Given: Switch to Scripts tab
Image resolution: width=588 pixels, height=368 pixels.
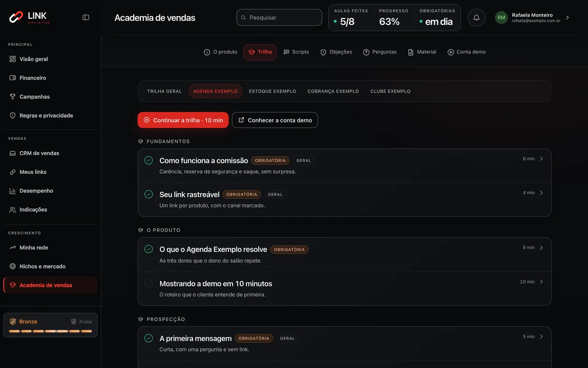Looking at the screenshot, I should click(x=296, y=52).
